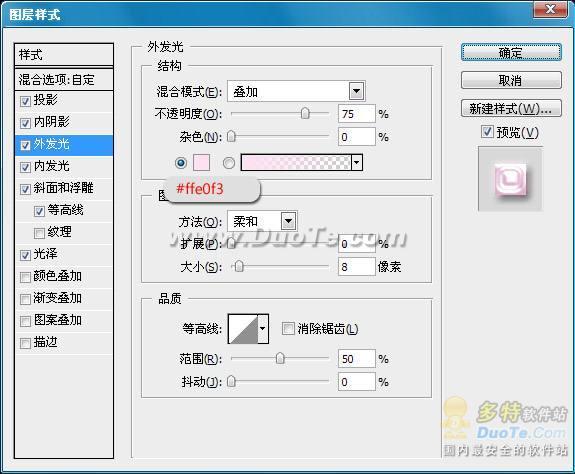The height and width of the screenshot is (474, 575).
Task: Open the 混合模式 blend mode dropdown
Action: 356,91
